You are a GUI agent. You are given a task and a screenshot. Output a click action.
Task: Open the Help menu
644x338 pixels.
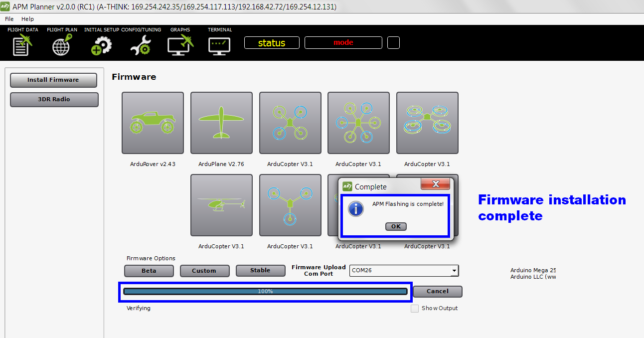click(27, 19)
